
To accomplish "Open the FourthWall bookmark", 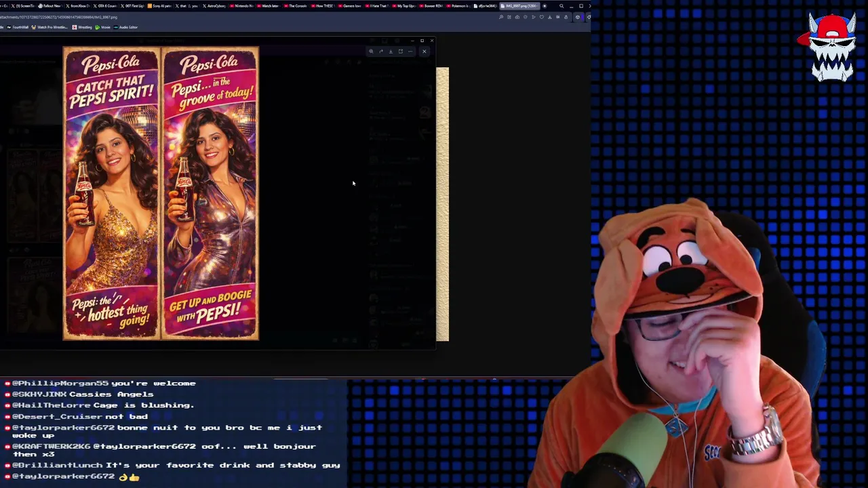I will pyautogui.click(x=18, y=27).
